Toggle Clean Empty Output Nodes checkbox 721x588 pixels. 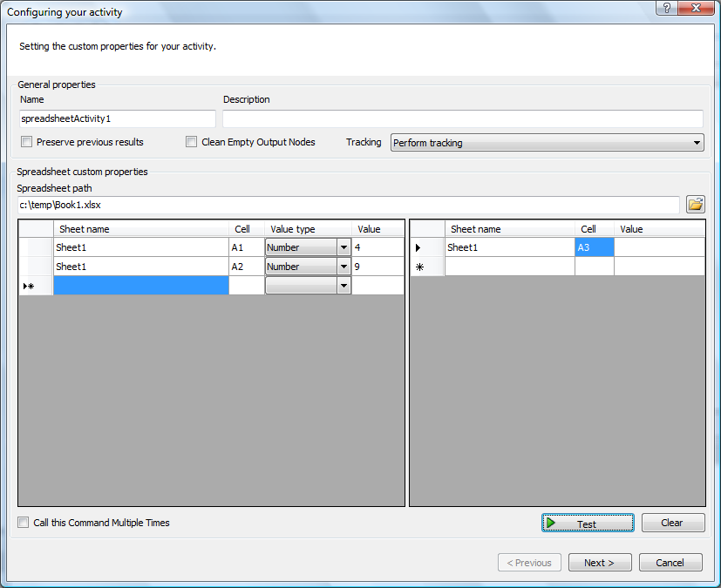[192, 142]
